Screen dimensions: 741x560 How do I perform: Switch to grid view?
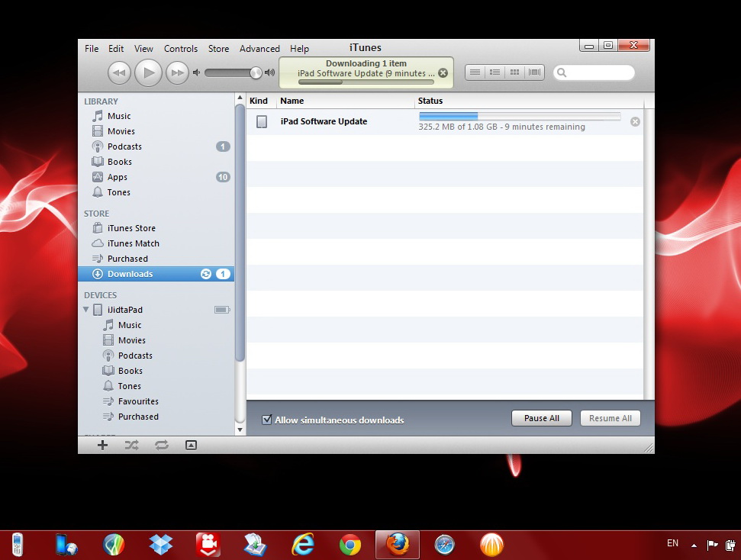coord(514,72)
